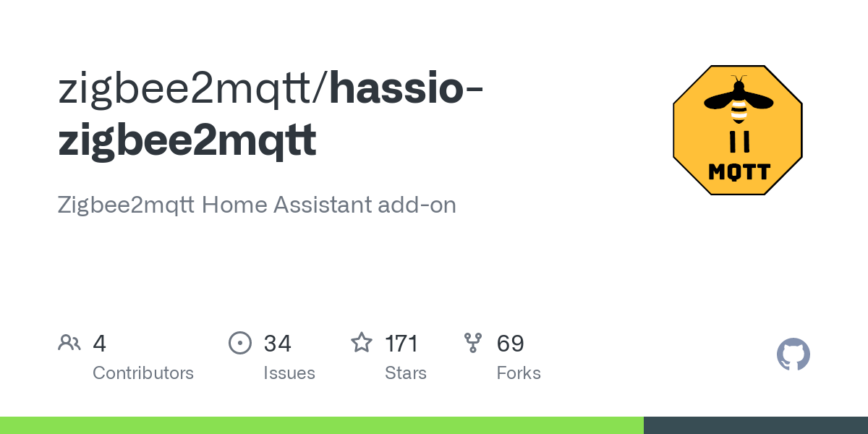868x434 pixels.
Task: Click the Stars star icon
Action: 361,343
